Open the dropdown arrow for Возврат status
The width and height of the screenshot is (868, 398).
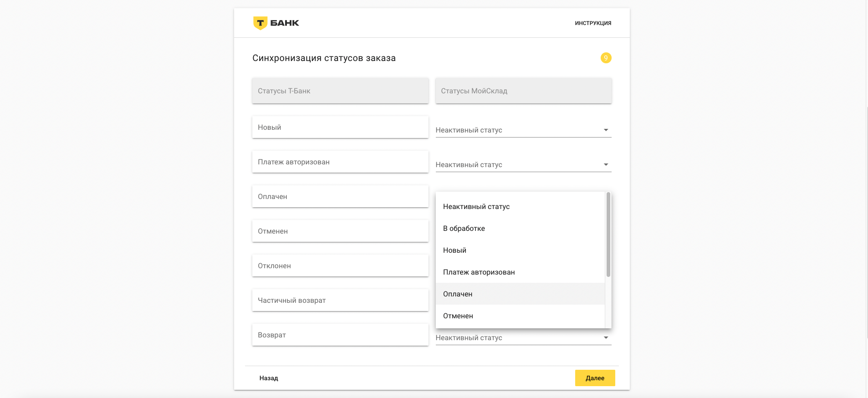tap(606, 338)
